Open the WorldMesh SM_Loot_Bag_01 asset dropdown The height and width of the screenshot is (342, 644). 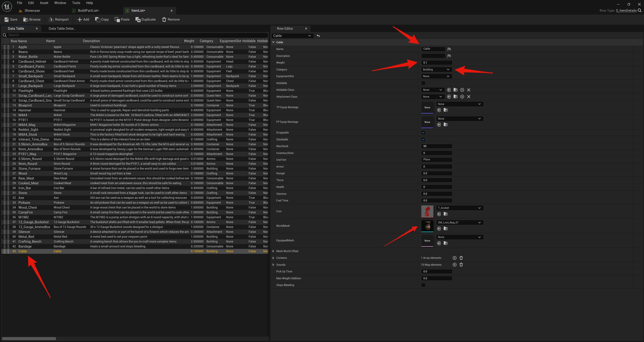(x=459, y=222)
